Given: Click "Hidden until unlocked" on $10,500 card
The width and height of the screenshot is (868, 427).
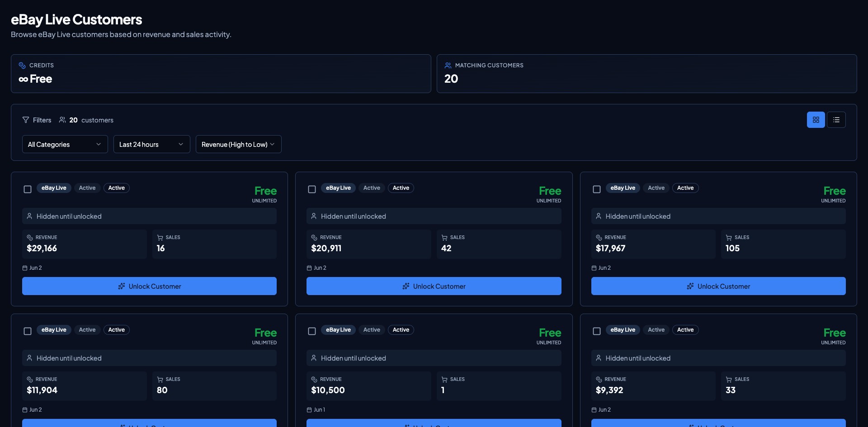Looking at the screenshot, I should [354, 358].
